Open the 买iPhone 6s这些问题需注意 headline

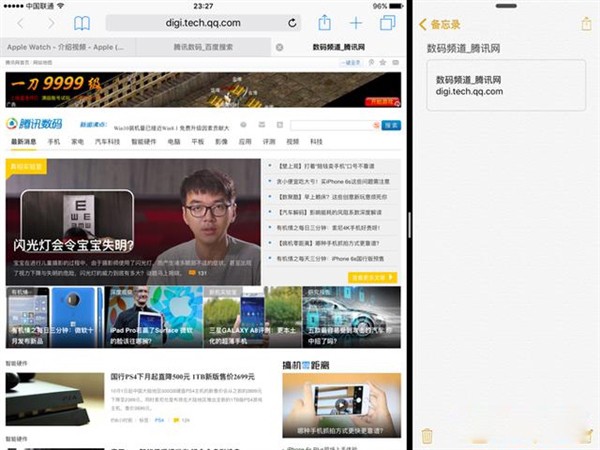333,181
